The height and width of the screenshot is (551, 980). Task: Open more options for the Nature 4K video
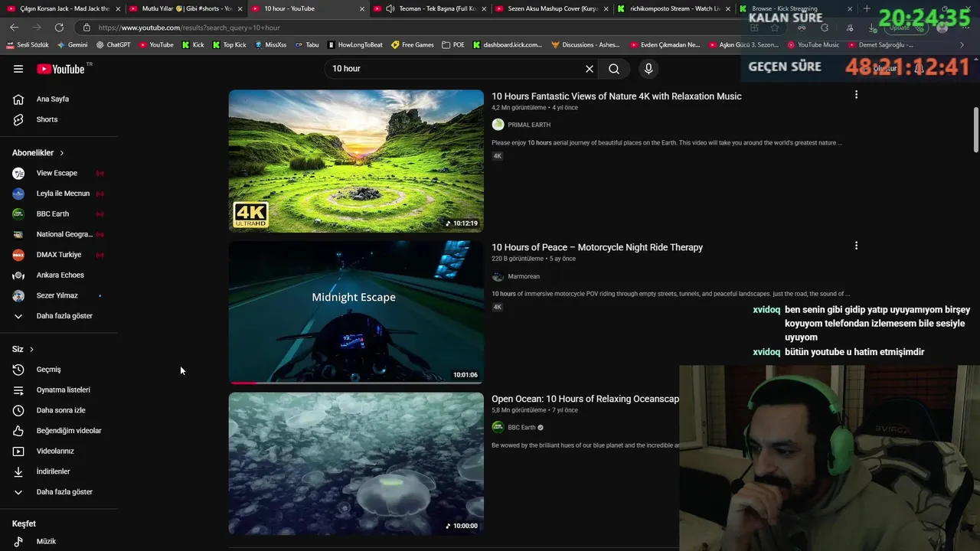coord(856,95)
